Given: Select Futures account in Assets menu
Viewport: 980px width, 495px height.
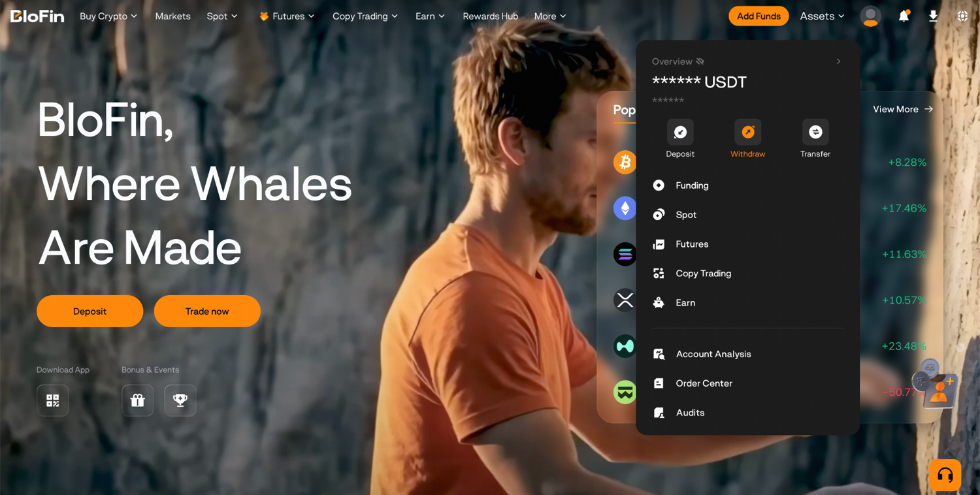Looking at the screenshot, I should [x=748, y=244].
